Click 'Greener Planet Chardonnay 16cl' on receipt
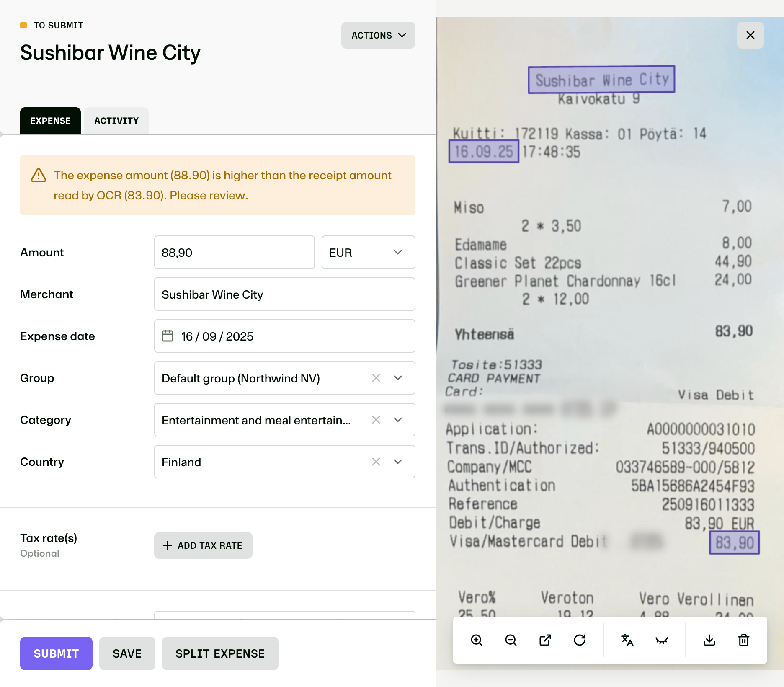 coord(566,281)
